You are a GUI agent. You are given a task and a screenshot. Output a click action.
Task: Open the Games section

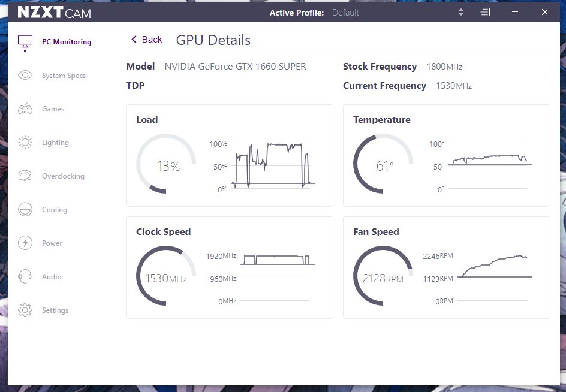pyautogui.click(x=53, y=109)
